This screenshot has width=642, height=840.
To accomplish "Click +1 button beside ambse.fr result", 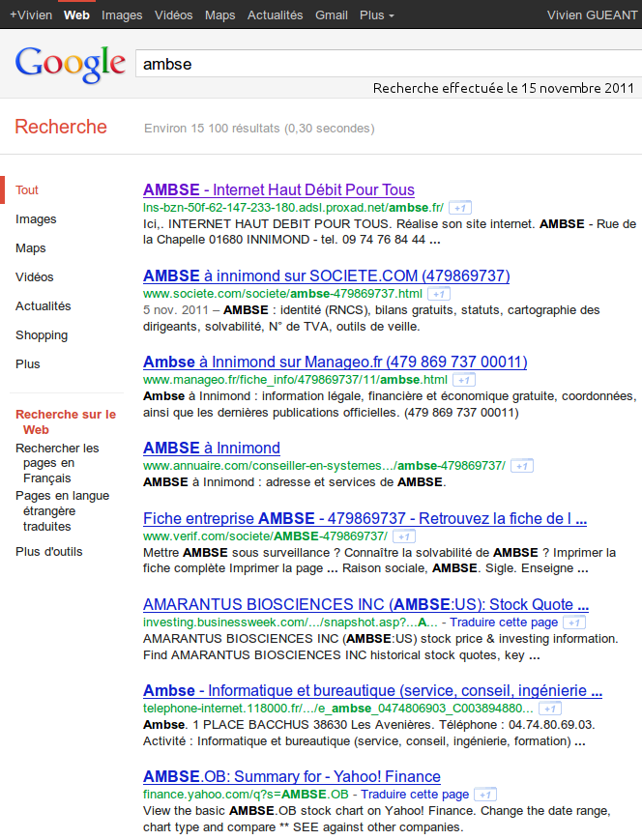I will 460,208.
